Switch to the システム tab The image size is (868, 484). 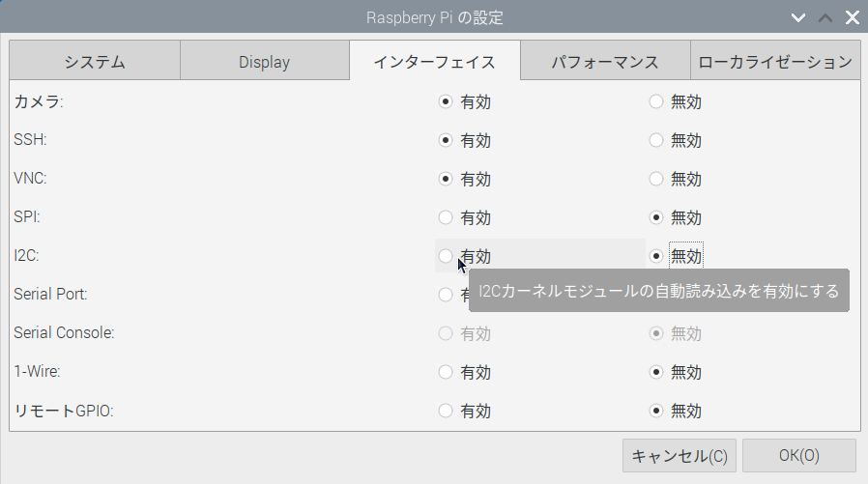(95, 61)
